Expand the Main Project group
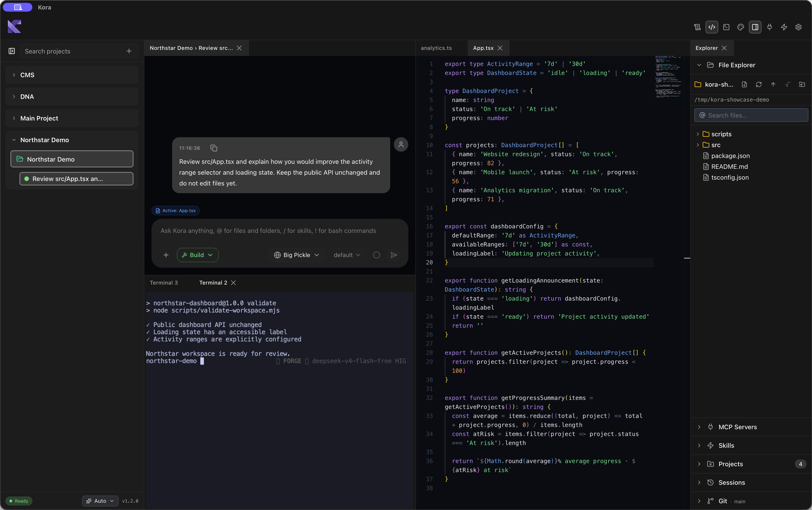The image size is (812, 510). [72, 118]
